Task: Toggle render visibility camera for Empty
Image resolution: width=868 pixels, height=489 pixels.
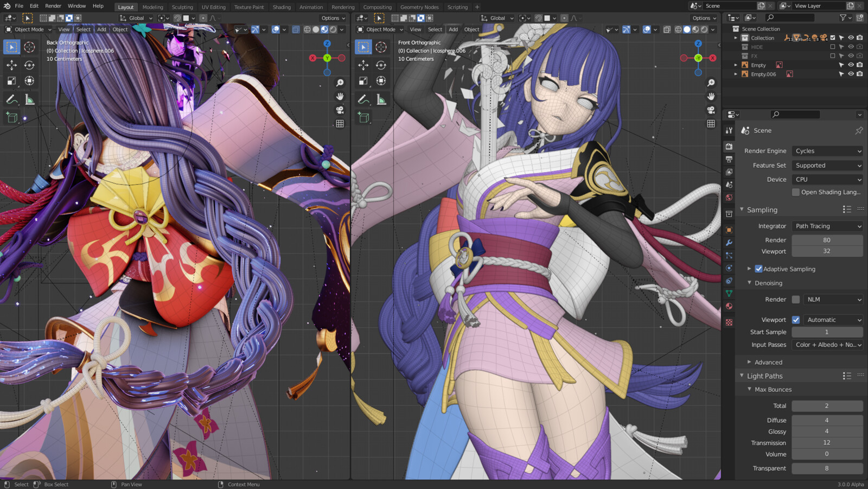Action: click(859, 65)
